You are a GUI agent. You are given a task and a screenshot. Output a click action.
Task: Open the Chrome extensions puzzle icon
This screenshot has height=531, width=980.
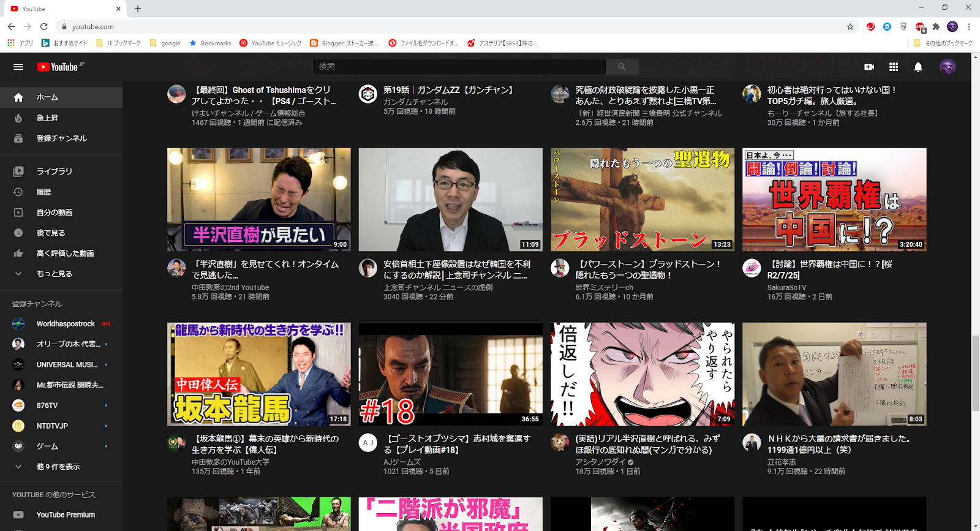pyautogui.click(x=936, y=26)
